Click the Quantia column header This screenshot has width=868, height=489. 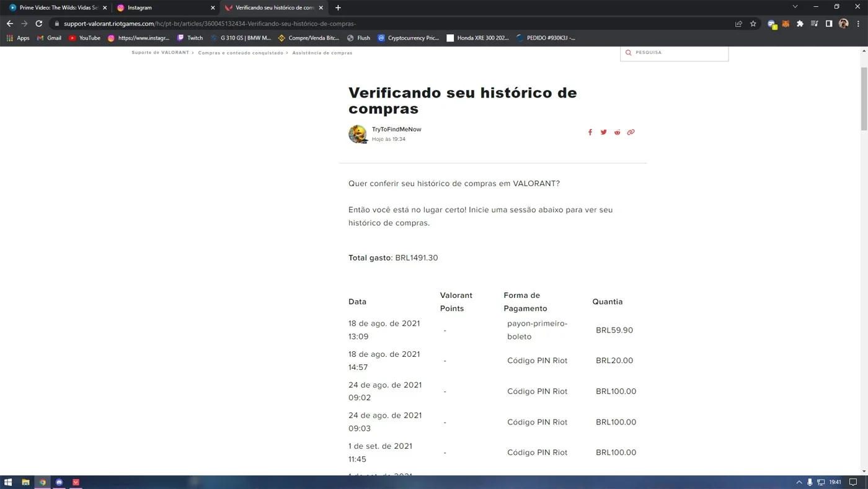tap(608, 302)
